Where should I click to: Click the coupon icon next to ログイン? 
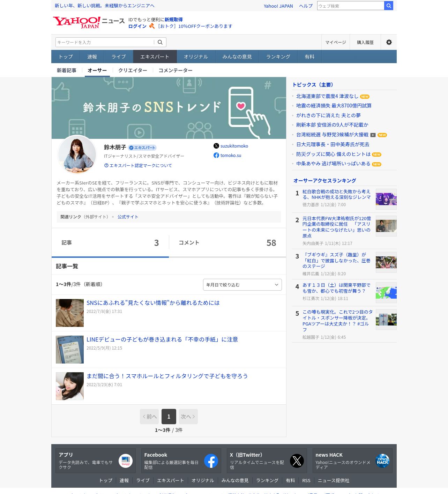(152, 26)
